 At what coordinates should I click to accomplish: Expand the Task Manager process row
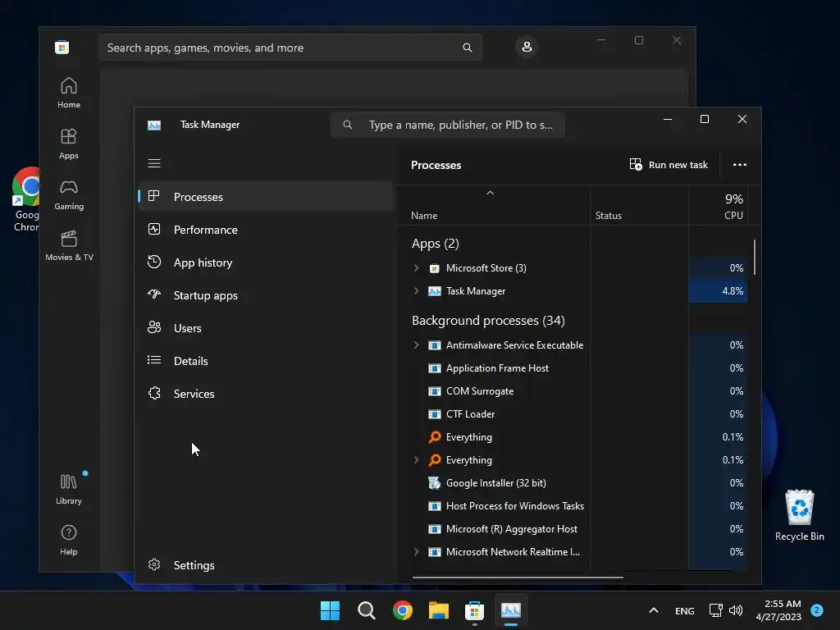(x=416, y=291)
